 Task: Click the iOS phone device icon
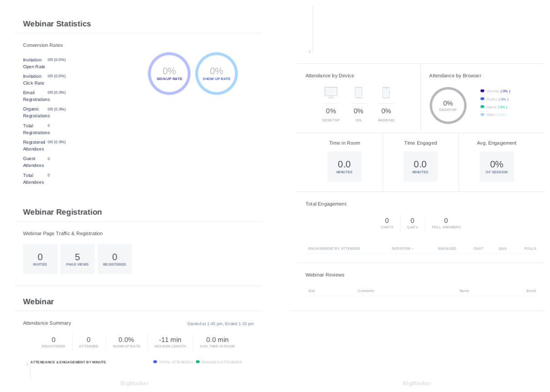coord(358,92)
